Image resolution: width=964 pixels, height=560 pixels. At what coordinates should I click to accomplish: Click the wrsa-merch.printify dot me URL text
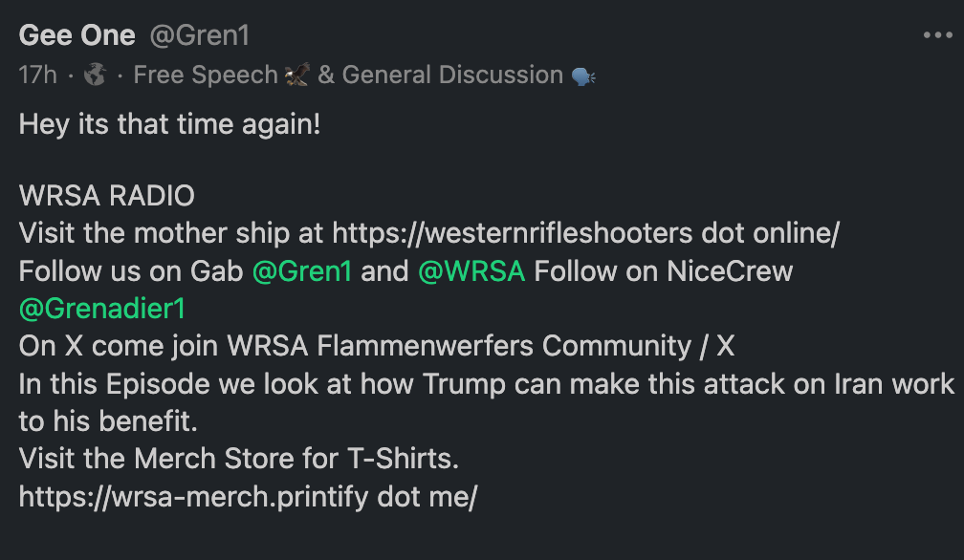[248, 496]
